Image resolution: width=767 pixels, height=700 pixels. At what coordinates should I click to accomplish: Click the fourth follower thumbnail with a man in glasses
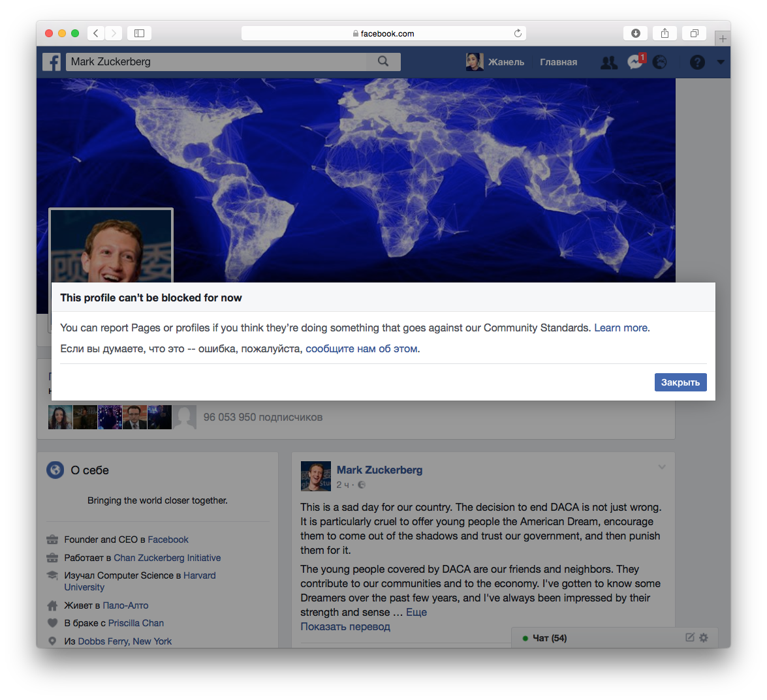(x=135, y=418)
